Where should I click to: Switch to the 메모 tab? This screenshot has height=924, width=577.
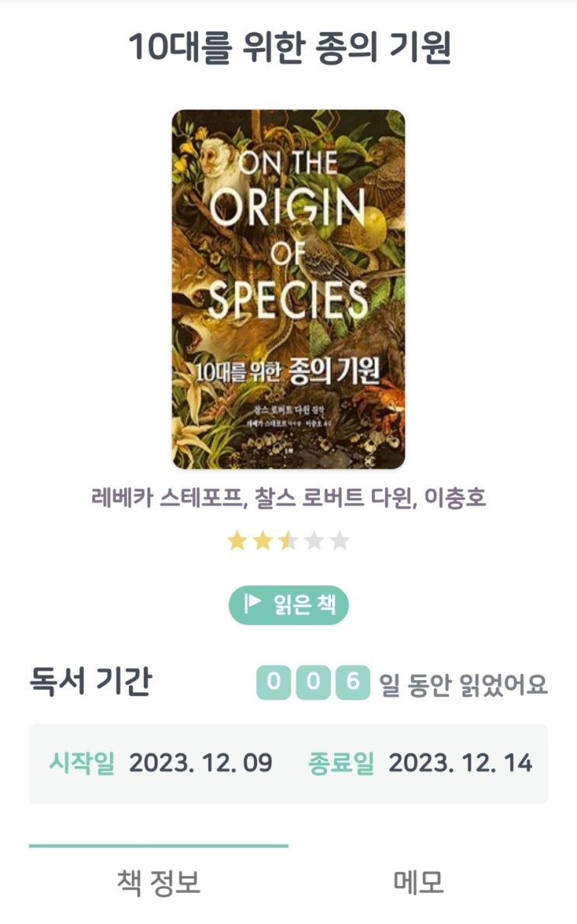click(x=418, y=882)
